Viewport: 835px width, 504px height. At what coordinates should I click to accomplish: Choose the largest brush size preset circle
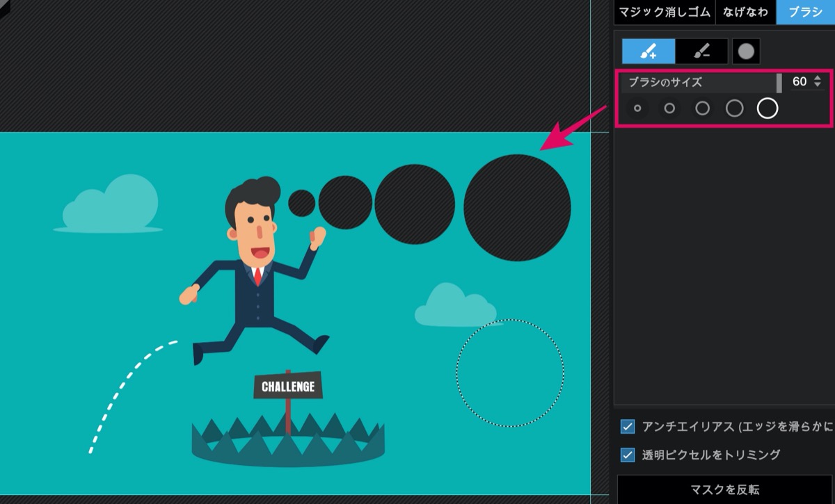[x=768, y=108]
